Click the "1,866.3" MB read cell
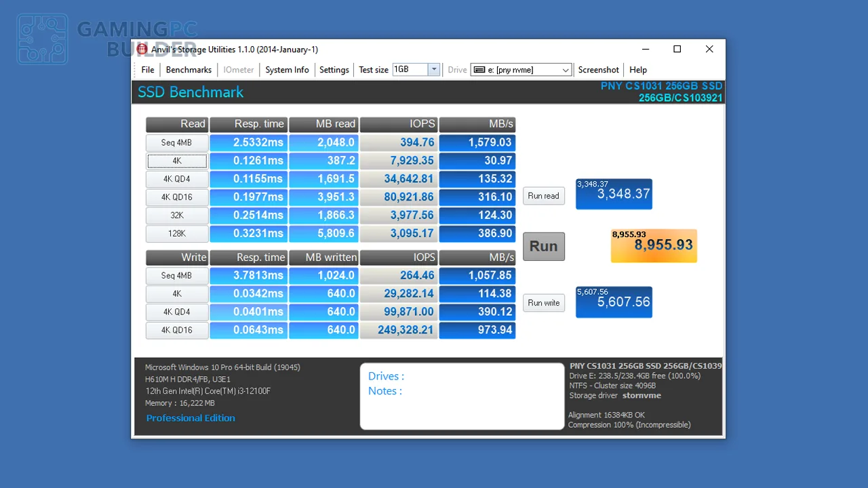This screenshot has width=868, height=488. (x=323, y=216)
